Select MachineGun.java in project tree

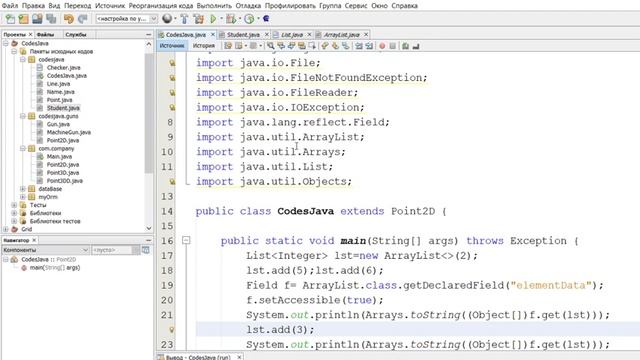pyautogui.click(x=69, y=132)
